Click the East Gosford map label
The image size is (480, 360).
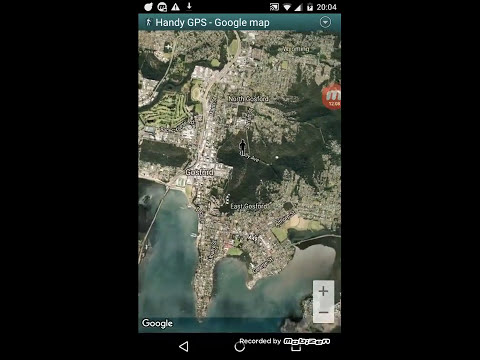(249, 206)
